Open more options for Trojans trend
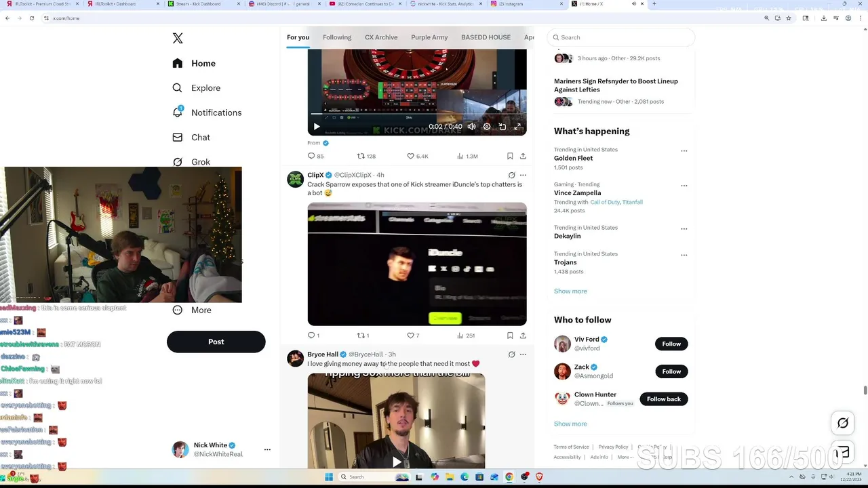 [x=684, y=255]
